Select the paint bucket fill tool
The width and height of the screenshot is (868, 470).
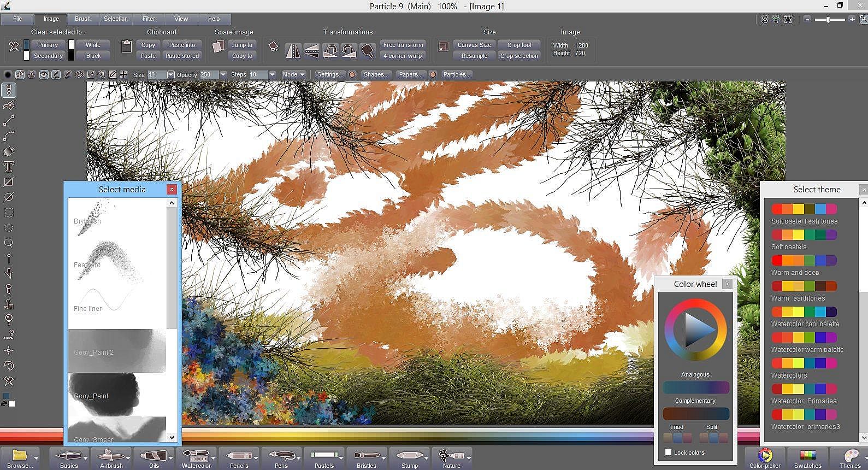point(9,151)
